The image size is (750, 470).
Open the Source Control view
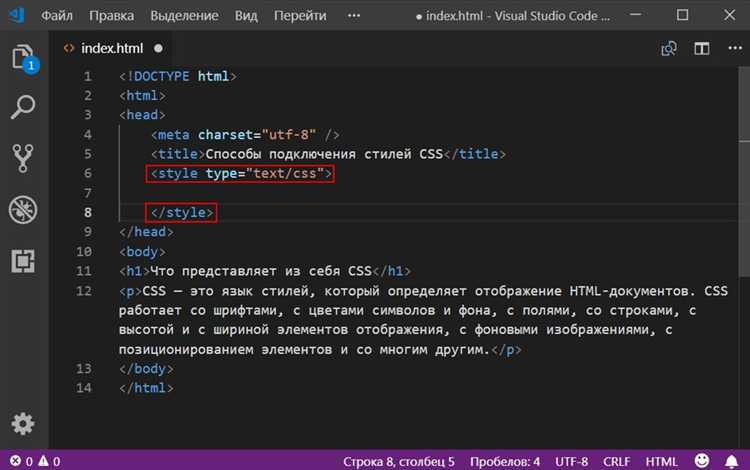(x=23, y=158)
